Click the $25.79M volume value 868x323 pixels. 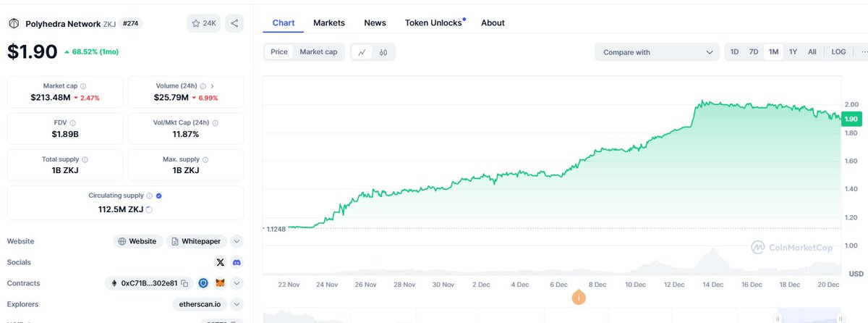pos(171,97)
